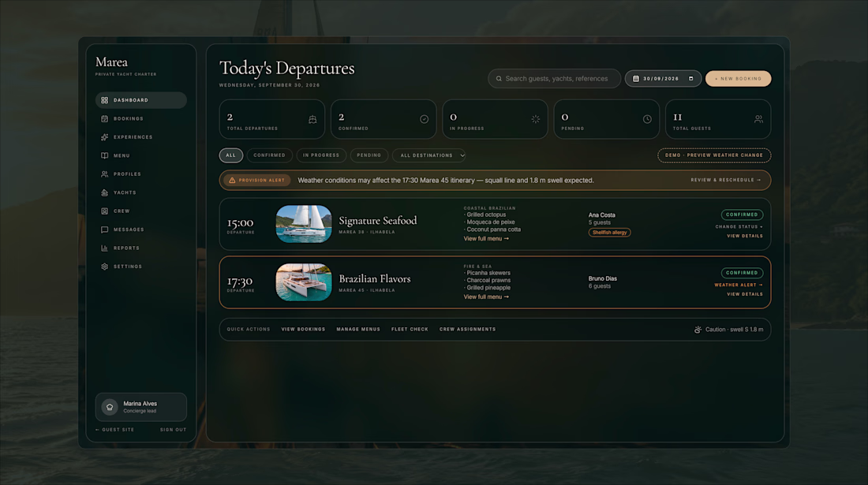Click the weather icon beside swell caution

tap(698, 330)
